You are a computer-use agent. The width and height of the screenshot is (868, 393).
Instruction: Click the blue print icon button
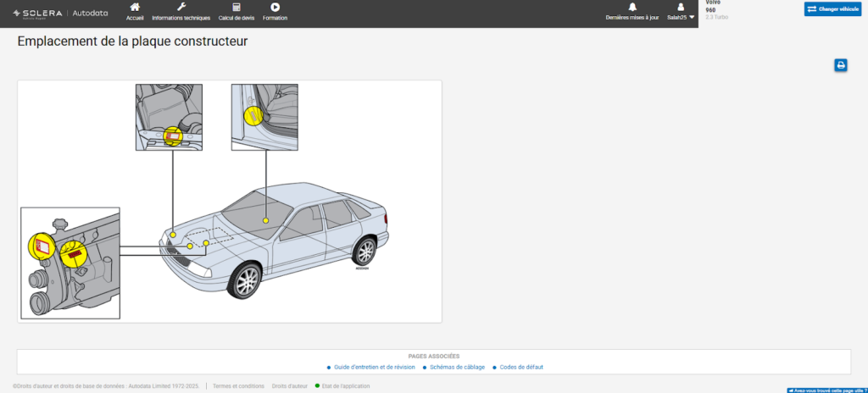pos(841,65)
